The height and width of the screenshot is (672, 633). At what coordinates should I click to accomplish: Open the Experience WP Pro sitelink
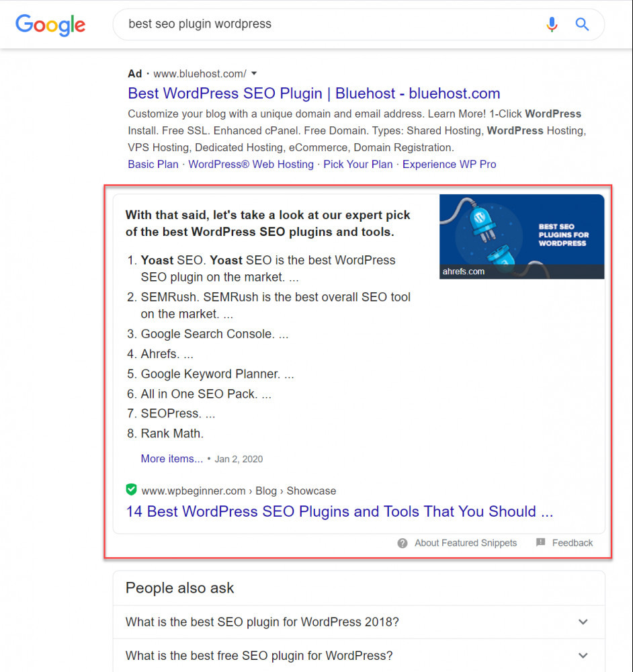click(x=449, y=165)
